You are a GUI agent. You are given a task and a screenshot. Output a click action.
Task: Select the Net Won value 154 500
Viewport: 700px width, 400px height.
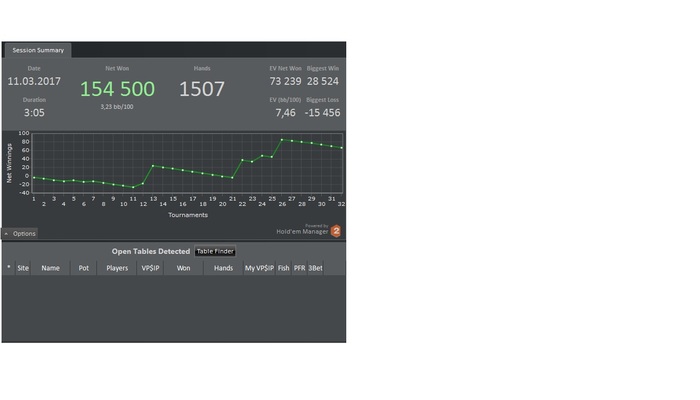coord(117,89)
